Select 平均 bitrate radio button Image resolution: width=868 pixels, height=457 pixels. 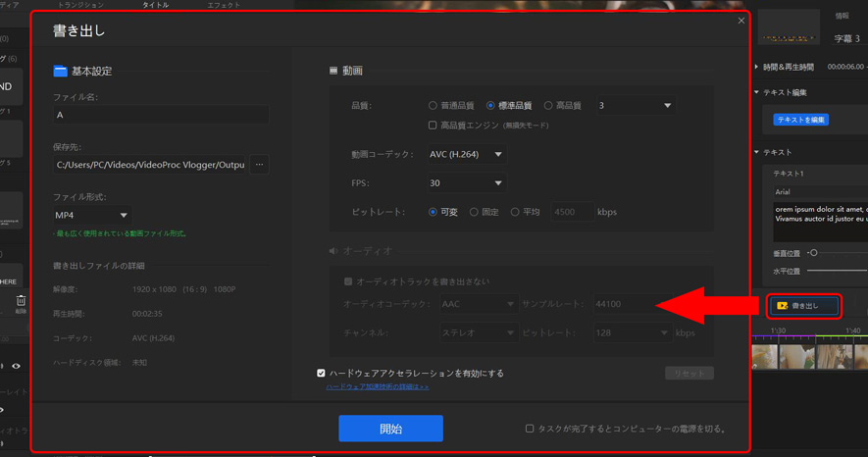pyautogui.click(x=515, y=212)
